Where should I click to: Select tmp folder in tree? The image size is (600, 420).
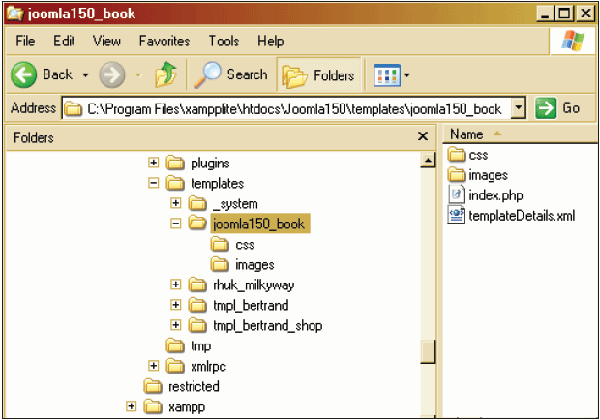[201, 346]
